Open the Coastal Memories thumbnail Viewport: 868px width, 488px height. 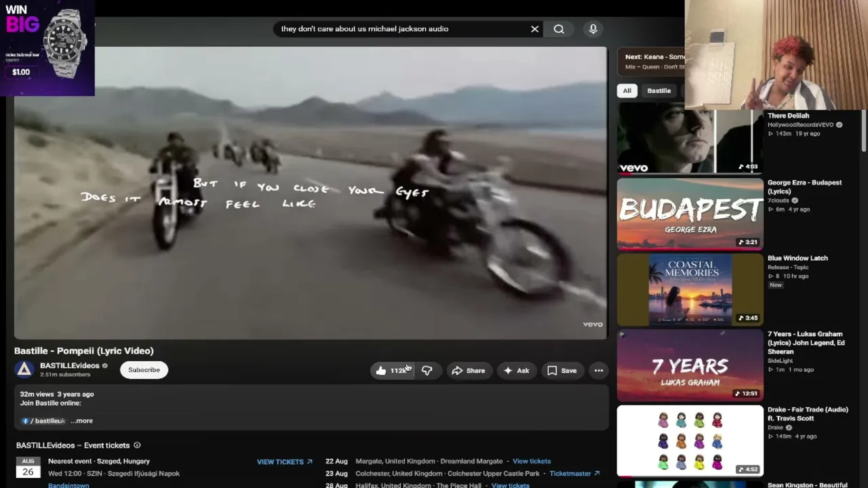(x=690, y=290)
